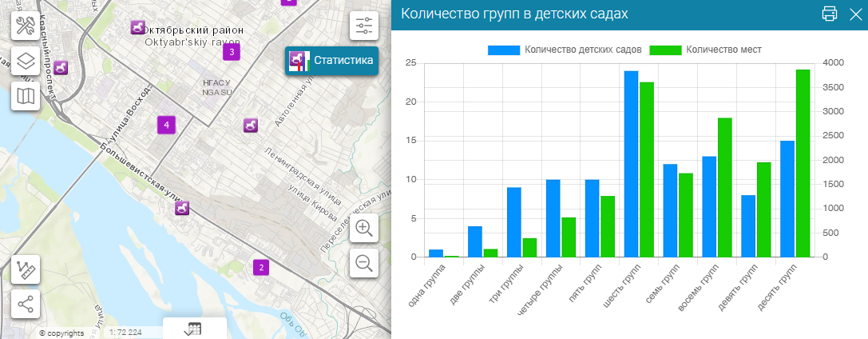868x339 pixels.
Task: Open the filter sliders settings button
Action: [363, 26]
